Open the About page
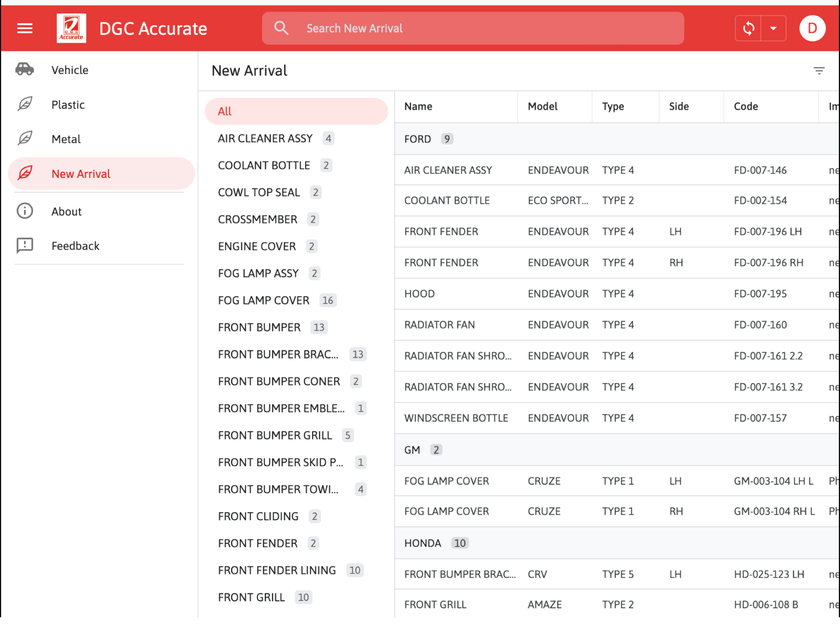 [x=101, y=212]
